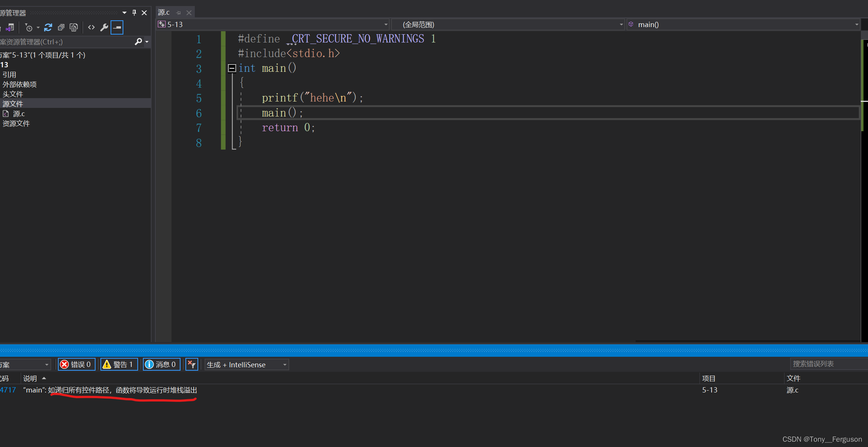Toggle the auto-hide pin on Solution Explorer
Screen dimensions: 868x447
click(x=134, y=13)
